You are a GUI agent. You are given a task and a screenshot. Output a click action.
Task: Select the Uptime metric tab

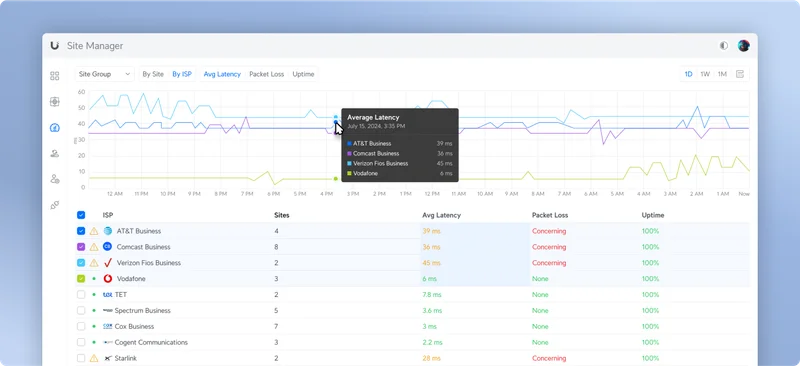coord(303,74)
